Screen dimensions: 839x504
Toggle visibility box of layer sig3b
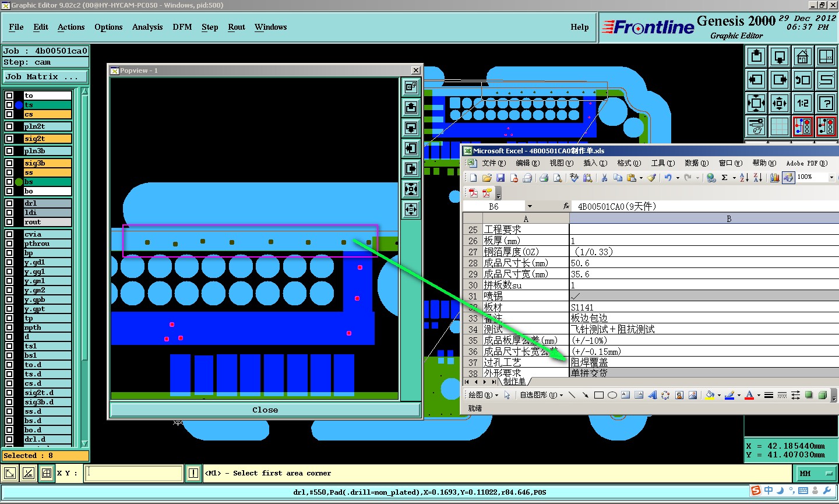(x=9, y=163)
